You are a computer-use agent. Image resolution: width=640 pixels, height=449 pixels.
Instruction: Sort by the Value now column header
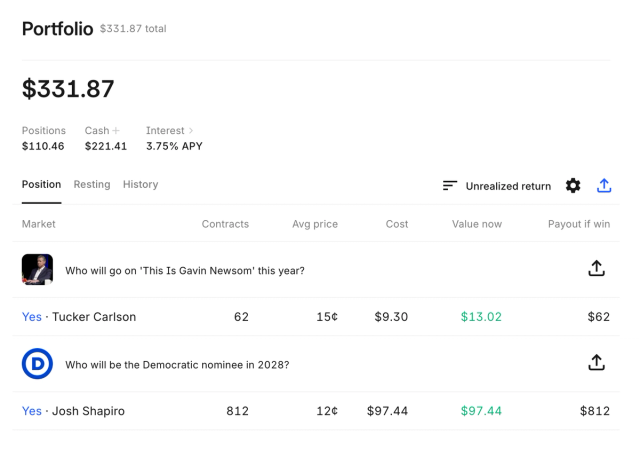pos(477,224)
